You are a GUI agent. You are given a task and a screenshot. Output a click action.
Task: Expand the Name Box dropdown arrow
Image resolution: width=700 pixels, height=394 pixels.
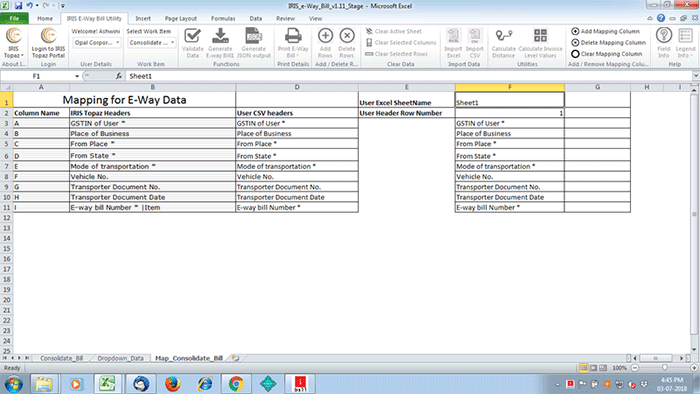77,76
